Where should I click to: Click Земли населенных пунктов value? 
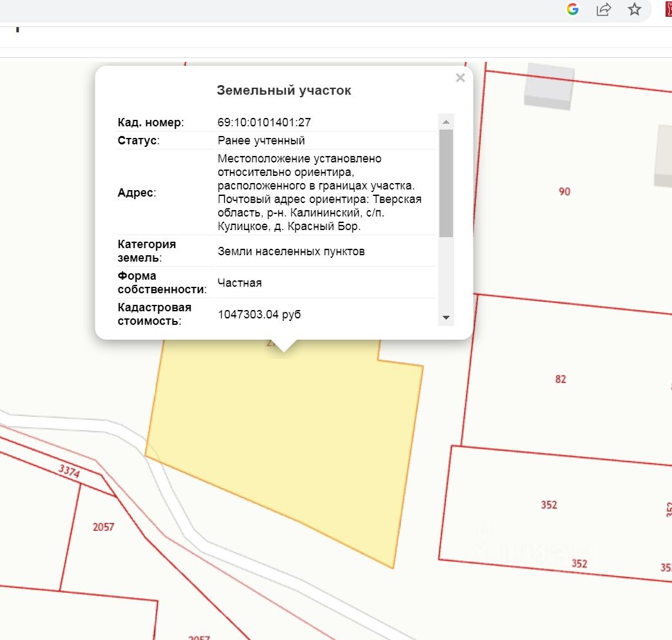(x=291, y=251)
